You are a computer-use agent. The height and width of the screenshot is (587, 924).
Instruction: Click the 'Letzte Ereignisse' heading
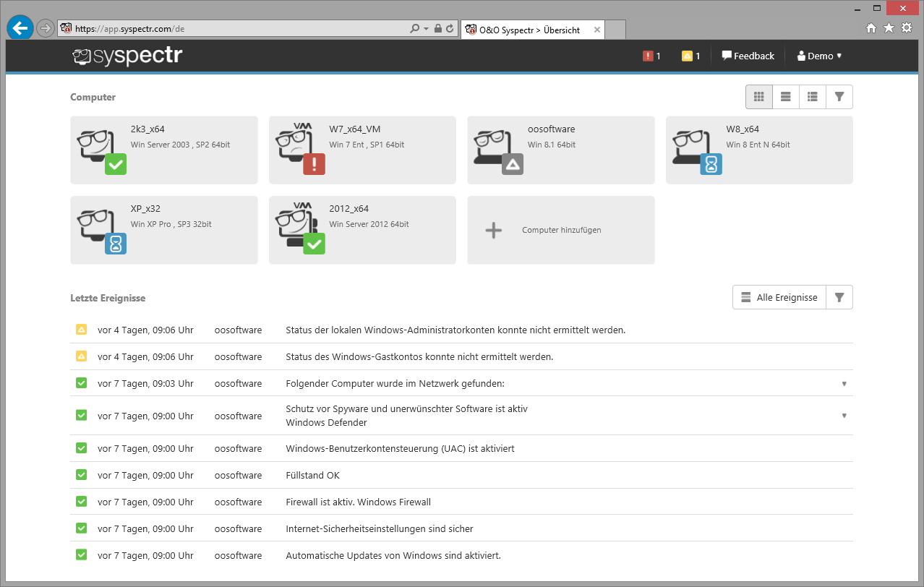point(108,298)
